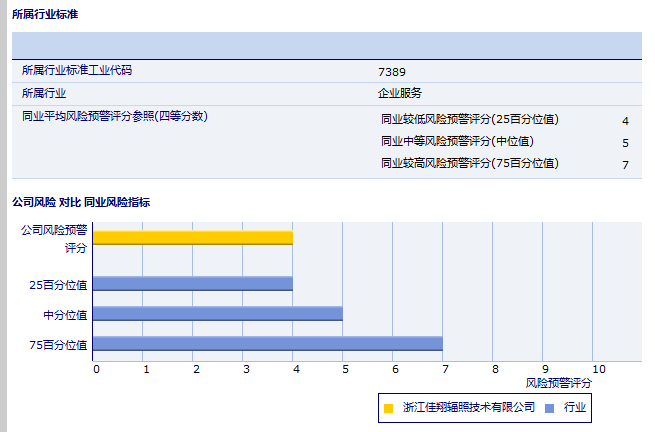Click 同业平均风险预警评分参照(四等分数) label
Viewport: 655px width, 432px height.
pyautogui.click(x=114, y=116)
